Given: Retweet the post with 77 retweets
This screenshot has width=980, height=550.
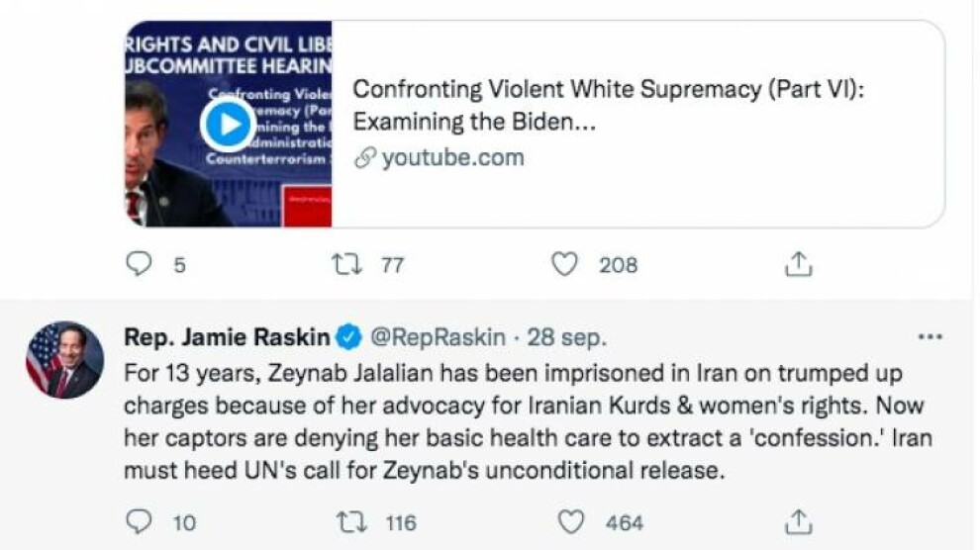Looking at the screenshot, I should point(343,264).
